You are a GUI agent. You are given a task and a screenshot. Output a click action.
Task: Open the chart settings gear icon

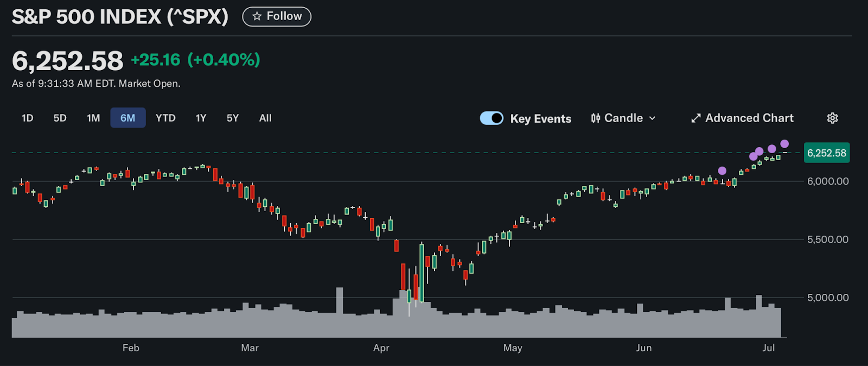[x=832, y=118]
